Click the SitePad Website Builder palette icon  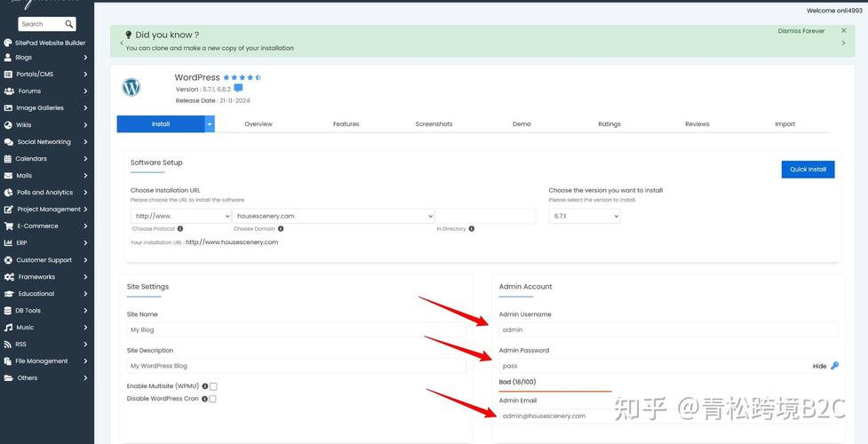8,43
